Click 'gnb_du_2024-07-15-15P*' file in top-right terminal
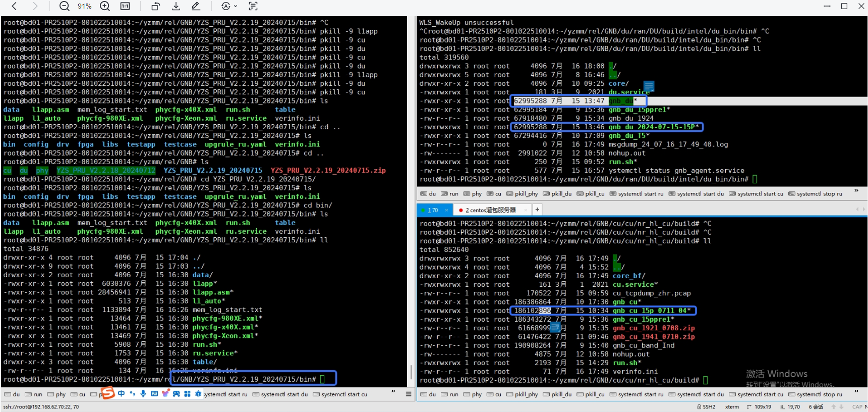The height and width of the screenshot is (412, 868). (x=654, y=127)
